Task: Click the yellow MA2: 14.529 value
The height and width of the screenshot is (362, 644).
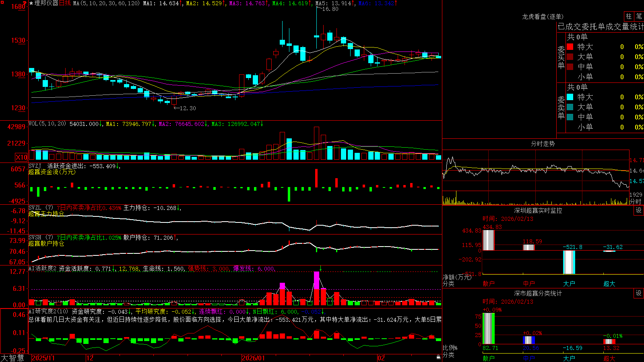Action: point(204,3)
